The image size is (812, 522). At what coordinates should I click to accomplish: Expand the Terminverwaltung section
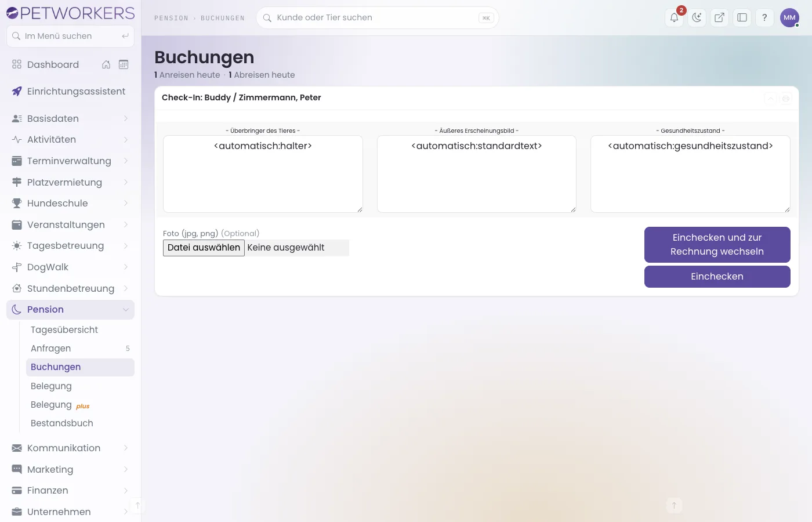(70, 161)
